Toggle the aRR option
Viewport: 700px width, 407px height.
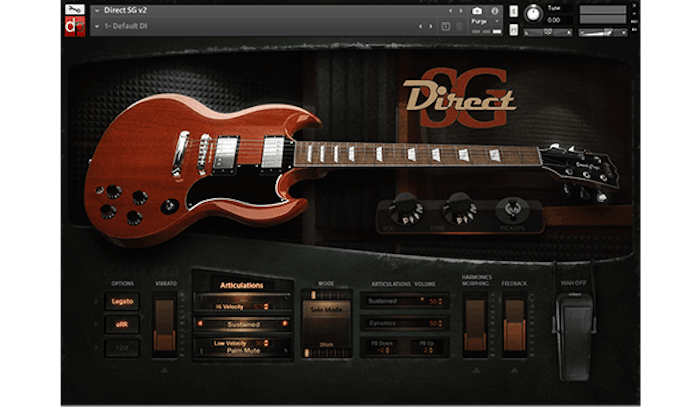(122, 324)
